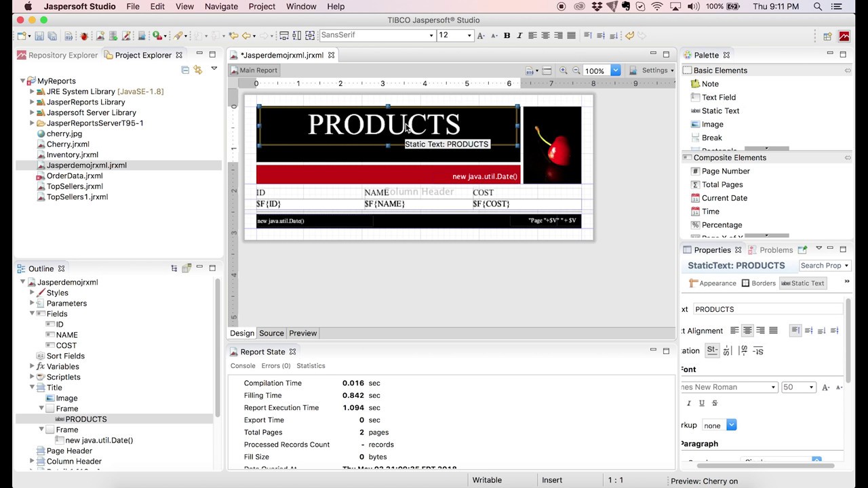The width and height of the screenshot is (868, 488).
Task: Set text alignment to center in Properties
Action: pyautogui.click(x=747, y=331)
